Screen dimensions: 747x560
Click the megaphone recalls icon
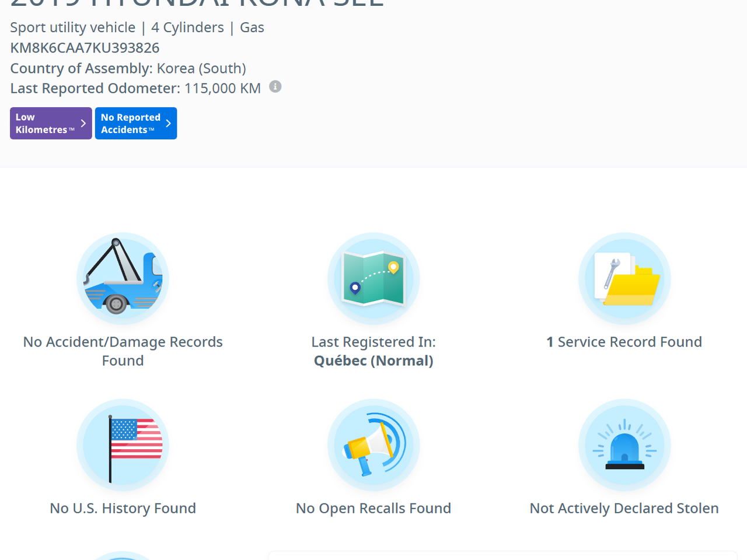click(x=373, y=445)
